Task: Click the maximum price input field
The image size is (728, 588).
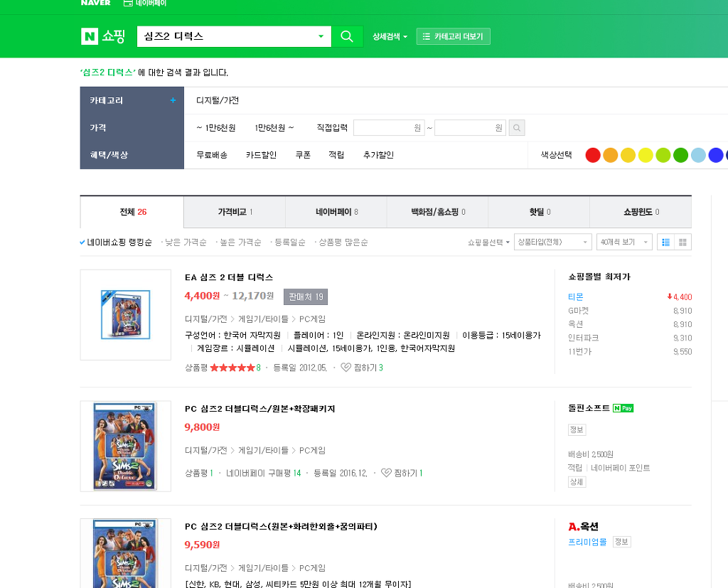Action: pyautogui.click(x=471, y=128)
